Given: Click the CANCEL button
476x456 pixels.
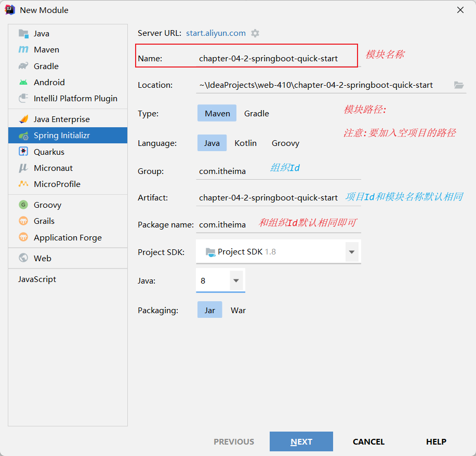Looking at the screenshot, I should (368, 441).
